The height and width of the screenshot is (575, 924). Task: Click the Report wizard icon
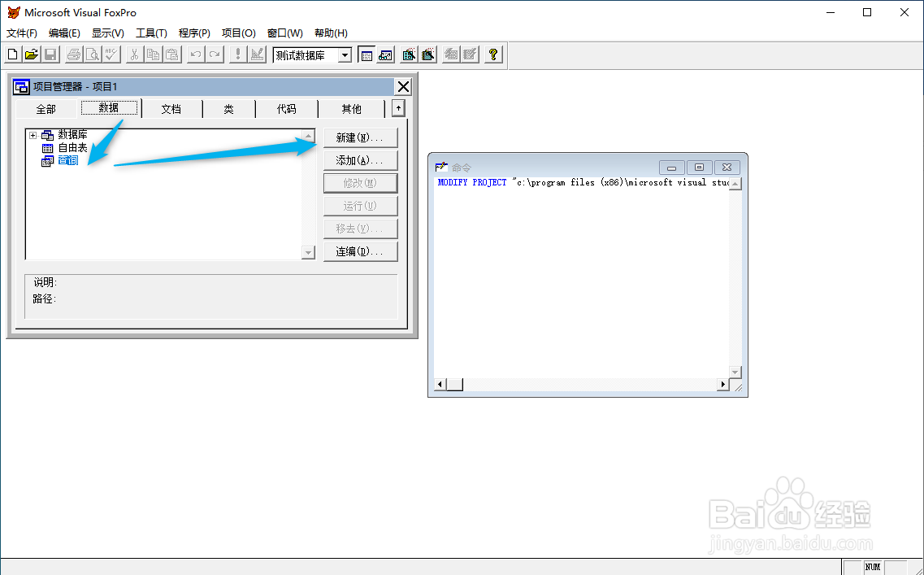(x=427, y=54)
